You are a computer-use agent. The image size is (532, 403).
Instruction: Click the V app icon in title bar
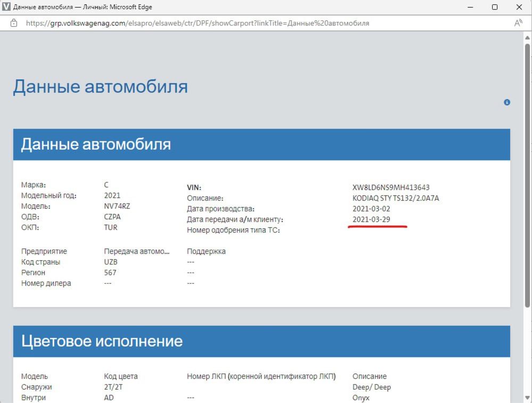pos(6,7)
